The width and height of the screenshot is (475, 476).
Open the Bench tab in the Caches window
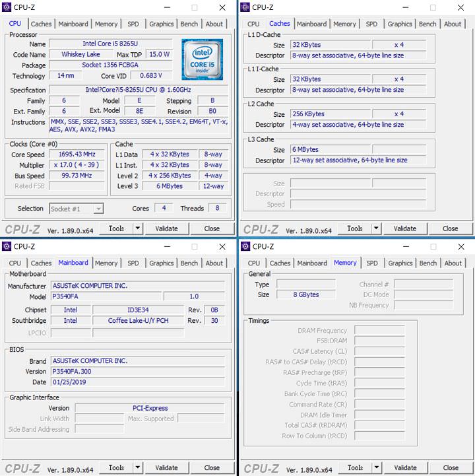(x=427, y=24)
